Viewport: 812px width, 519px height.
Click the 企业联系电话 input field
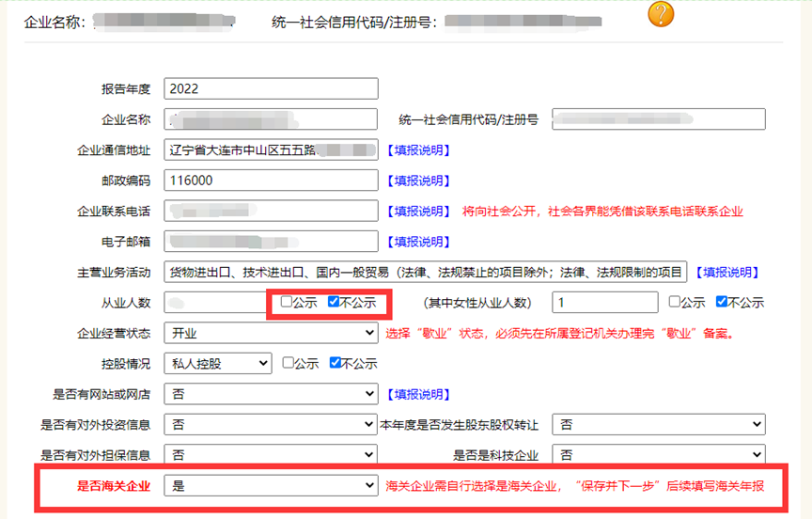click(271, 211)
